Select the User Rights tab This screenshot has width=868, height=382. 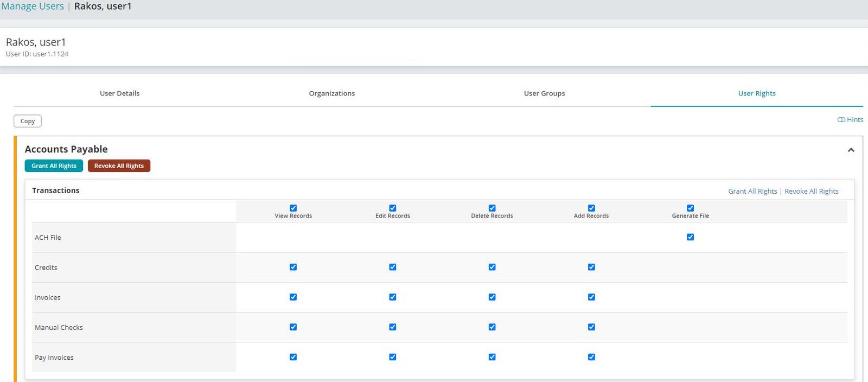click(x=756, y=93)
